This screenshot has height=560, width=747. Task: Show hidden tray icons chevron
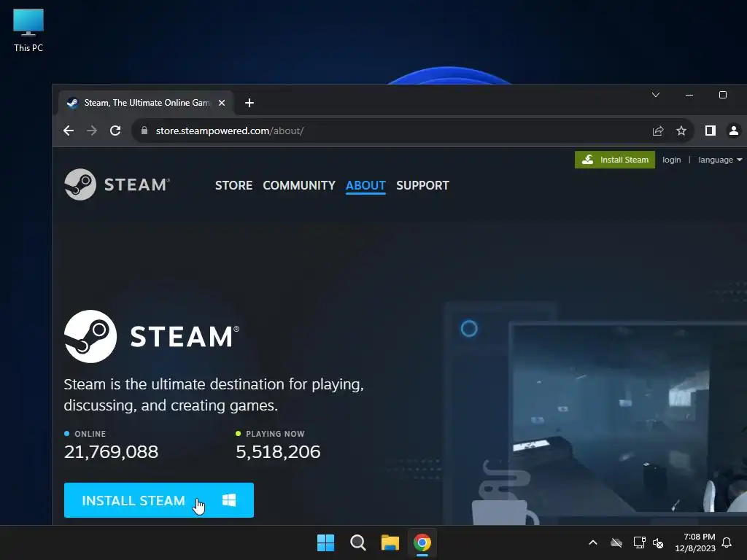(x=593, y=542)
